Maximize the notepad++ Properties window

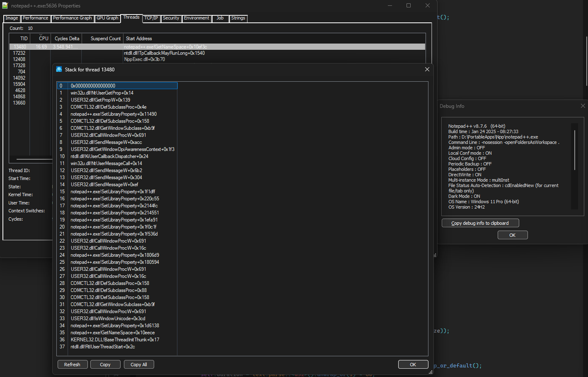coord(409,5)
